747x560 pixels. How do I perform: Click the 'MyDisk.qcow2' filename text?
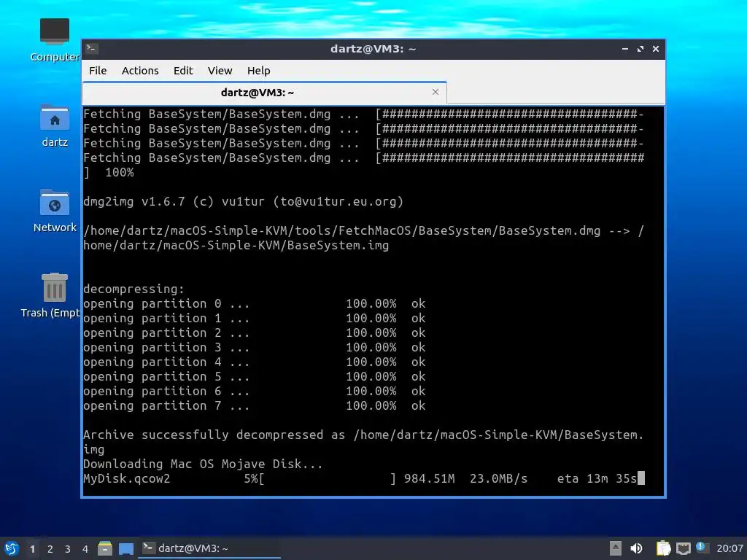pos(126,478)
